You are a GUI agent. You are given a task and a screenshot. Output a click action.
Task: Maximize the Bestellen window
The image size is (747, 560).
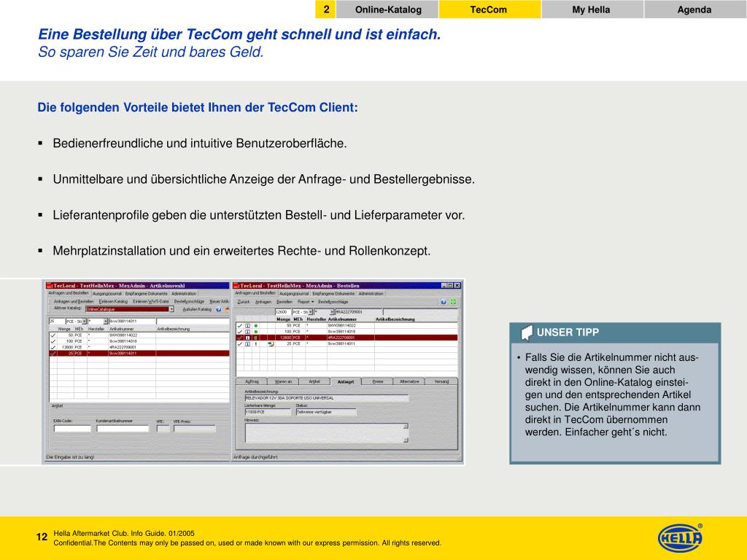pos(450,286)
